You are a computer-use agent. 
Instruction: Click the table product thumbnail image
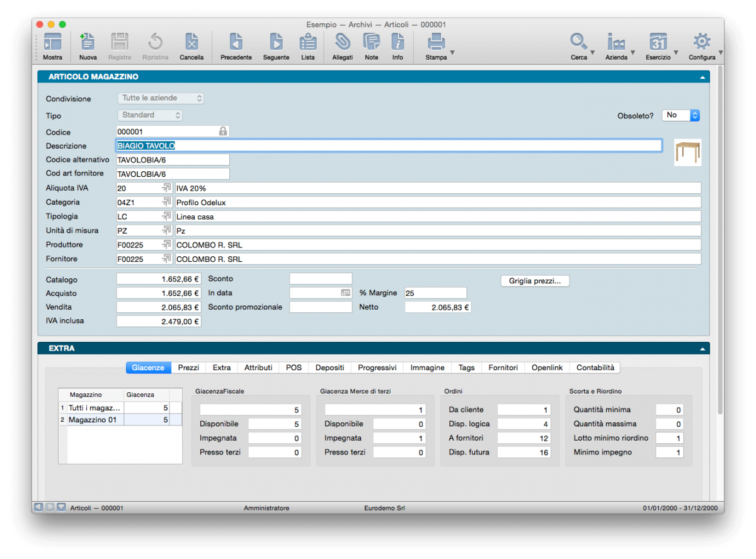(x=687, y=152)
